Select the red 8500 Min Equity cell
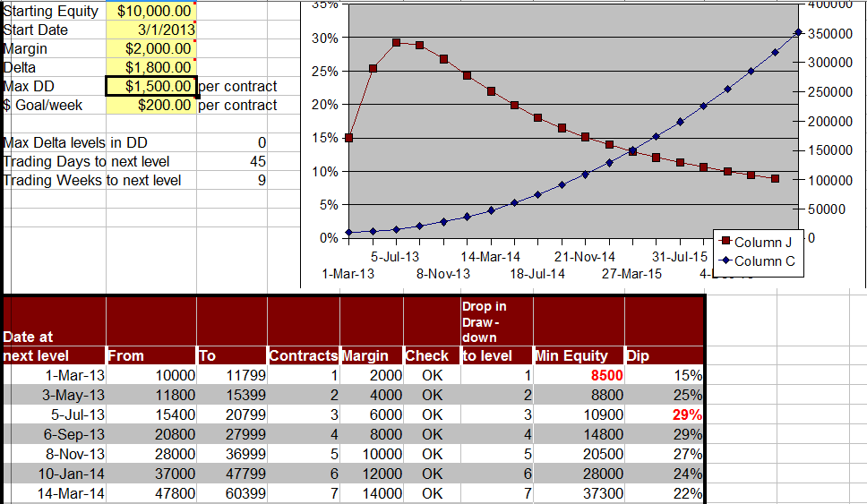Viewport: 867px width, 504px height. point(605,375)
